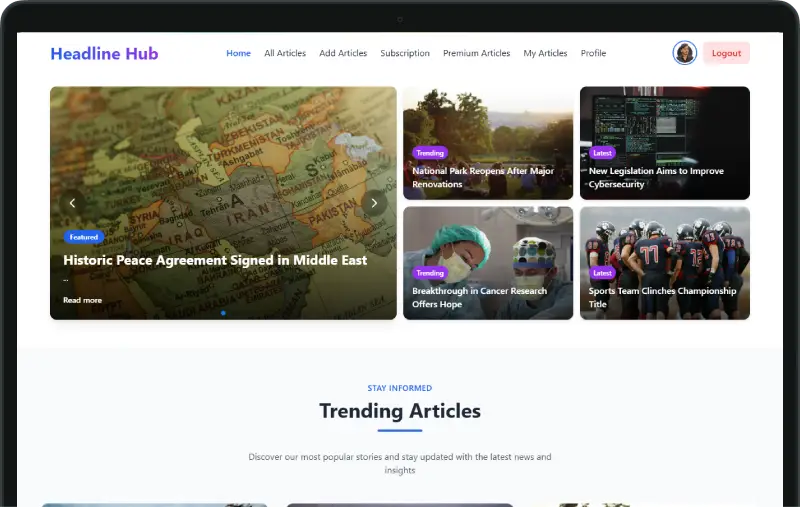Click the Headline Hub logo
This screenshot has width=800, height=507.
click(105, 54)
